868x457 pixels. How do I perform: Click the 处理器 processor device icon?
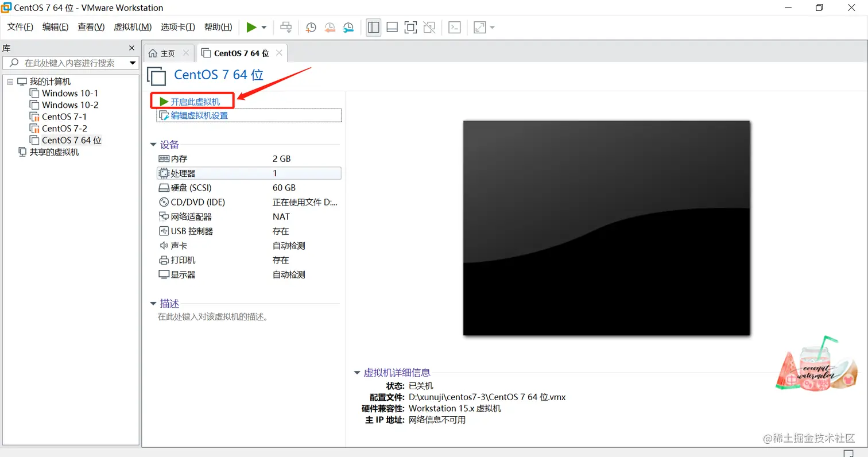click(x=164, y=173)
